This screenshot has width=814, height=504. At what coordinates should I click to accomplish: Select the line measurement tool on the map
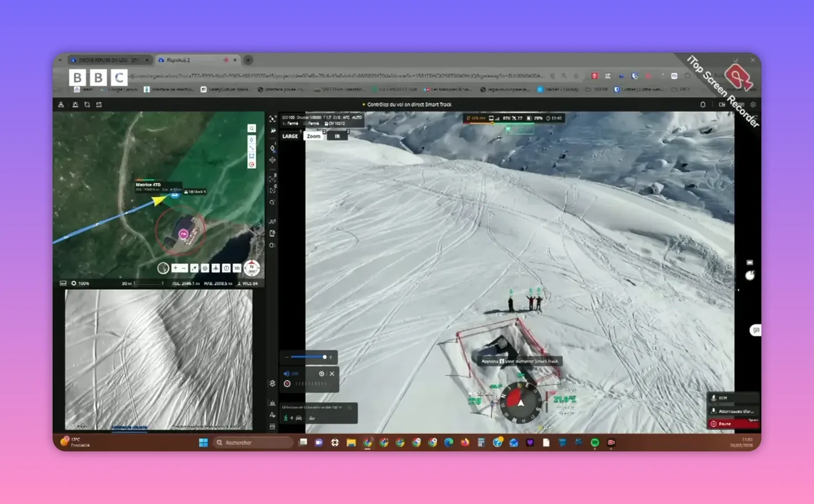[x=252, y=148]
